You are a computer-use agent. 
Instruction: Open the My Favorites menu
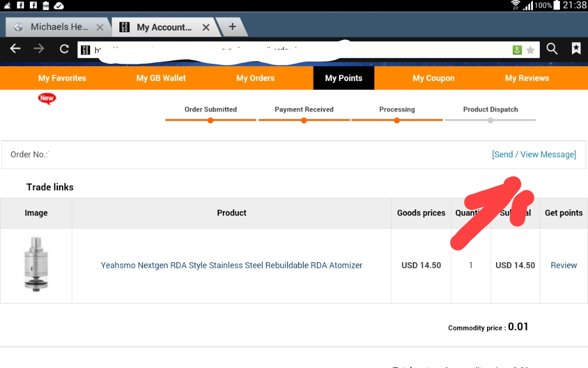[x=62, y=78]
